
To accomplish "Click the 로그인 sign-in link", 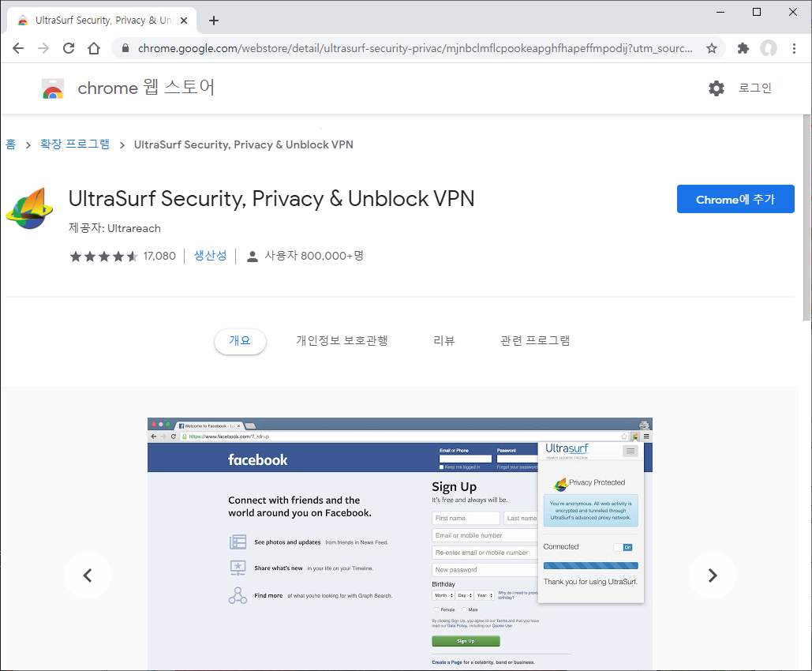I will [x=755, y=88].
